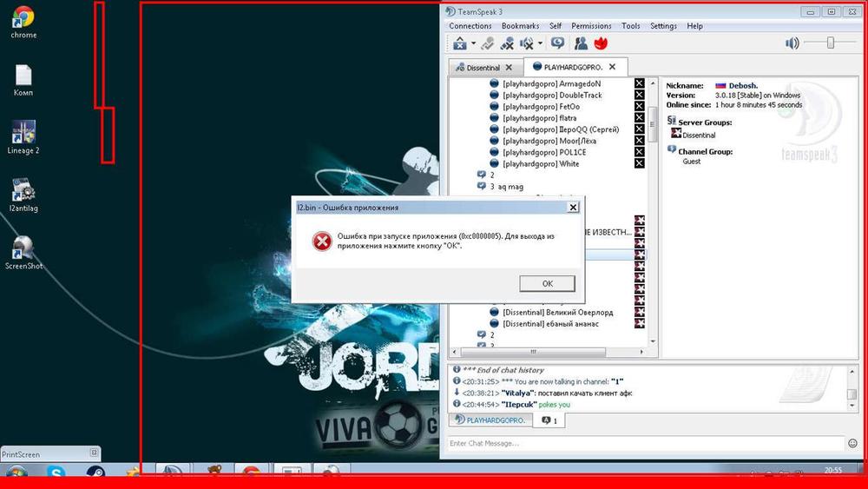Open the ScreenShot desktop shortcut
The image size is (868, 489).
(23, 252)
